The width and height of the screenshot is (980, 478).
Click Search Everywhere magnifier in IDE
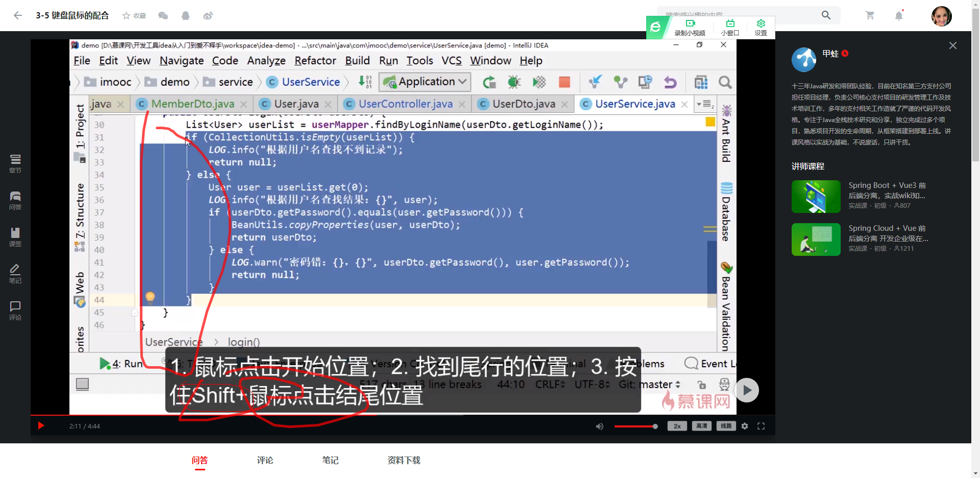click(x=725, y=82)
